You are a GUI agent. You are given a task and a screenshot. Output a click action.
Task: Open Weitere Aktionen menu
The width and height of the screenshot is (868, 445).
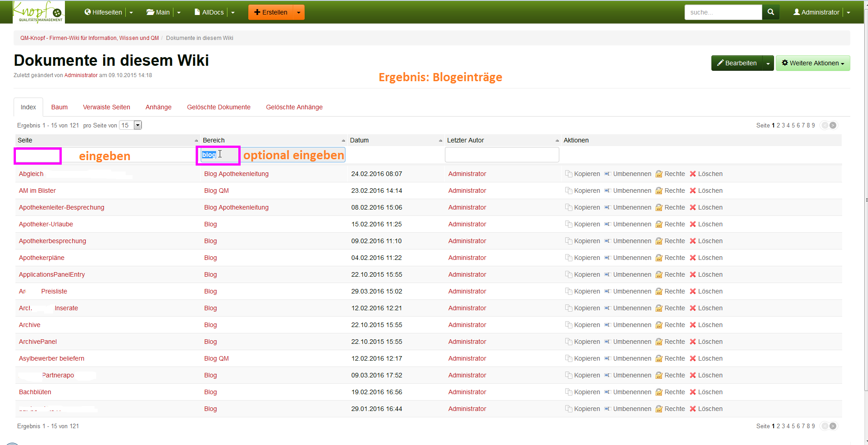coord(813,63)
